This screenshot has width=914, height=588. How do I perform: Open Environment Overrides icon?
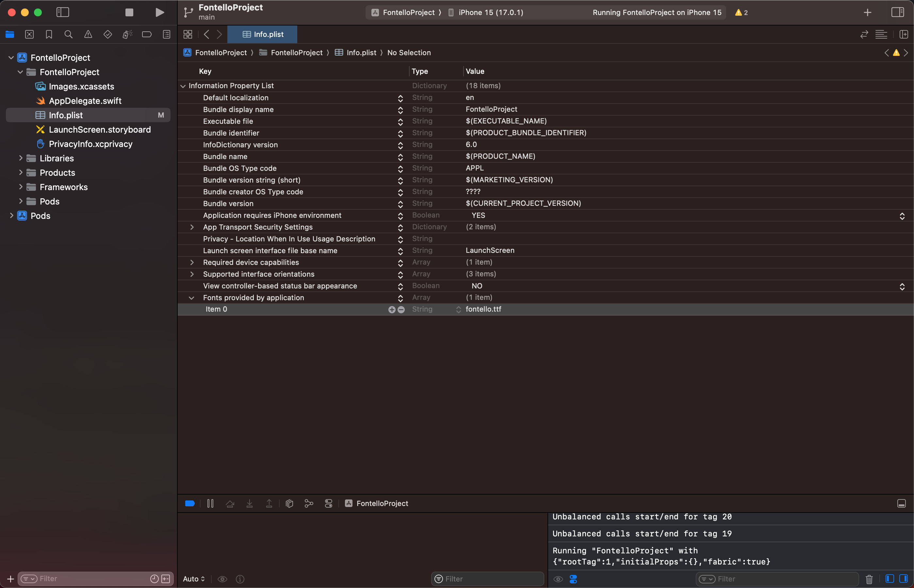click(x=329, y=503)
